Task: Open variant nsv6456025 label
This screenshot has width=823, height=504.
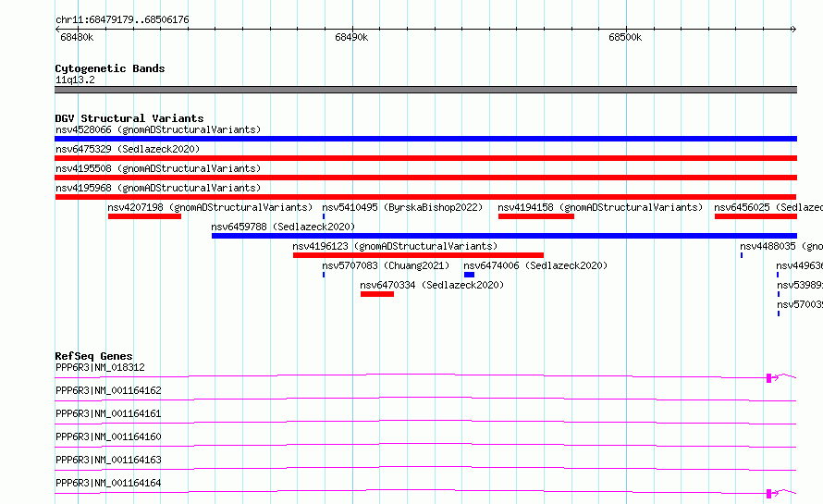Action: [x=768, y=207]
